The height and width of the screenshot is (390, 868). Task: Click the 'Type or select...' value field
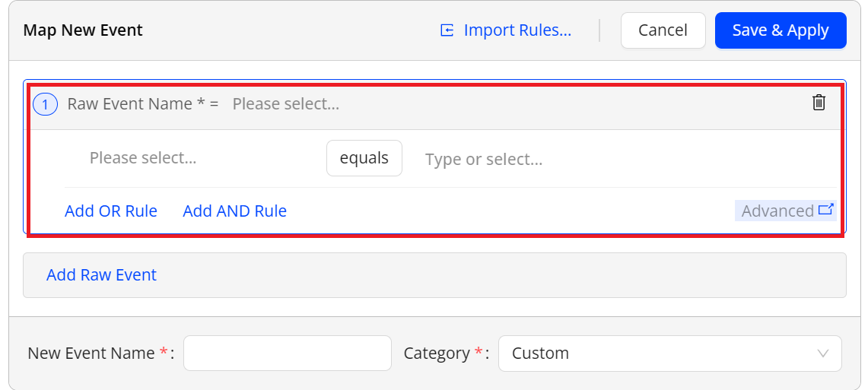pos(484,159)
